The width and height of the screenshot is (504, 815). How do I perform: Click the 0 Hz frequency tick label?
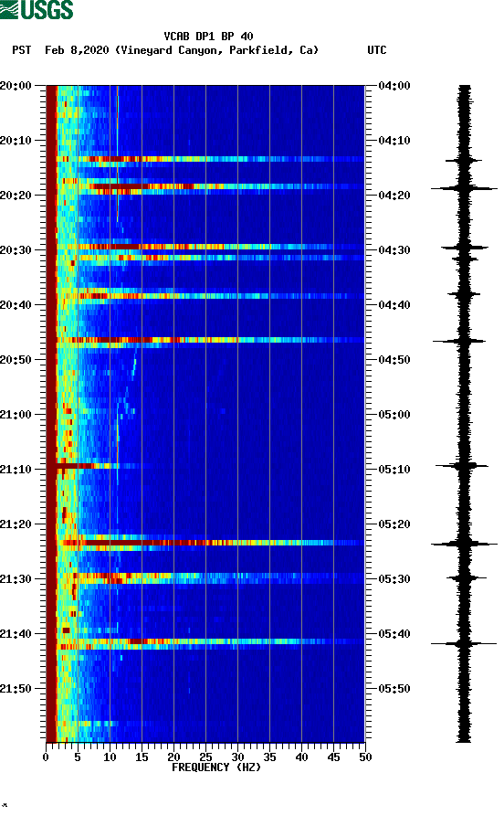[x=46, y=757]
